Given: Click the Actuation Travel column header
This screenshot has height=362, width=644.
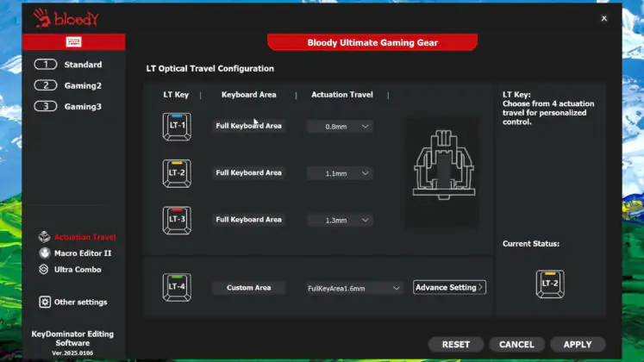Looking at the screenshot, I should click(x=342, y=95).
